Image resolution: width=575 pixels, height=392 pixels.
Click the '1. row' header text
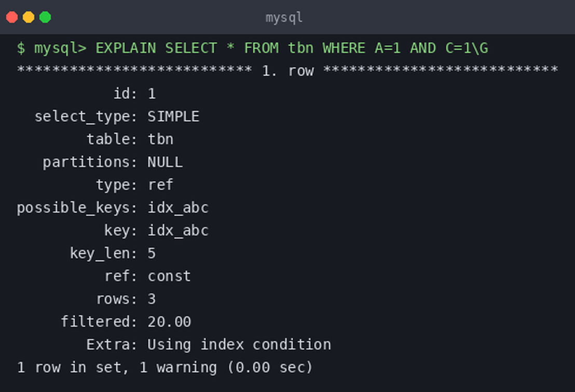pos(288,71)
